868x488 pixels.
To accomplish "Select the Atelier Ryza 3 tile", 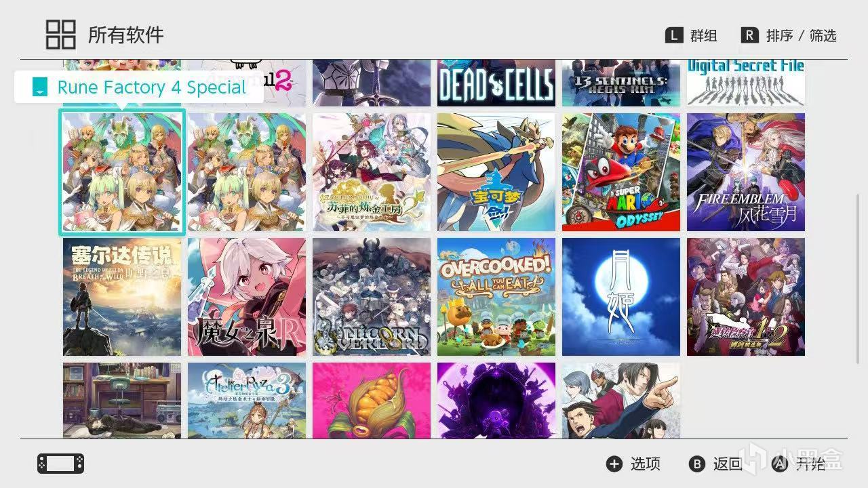I will [x=247, y=401].
